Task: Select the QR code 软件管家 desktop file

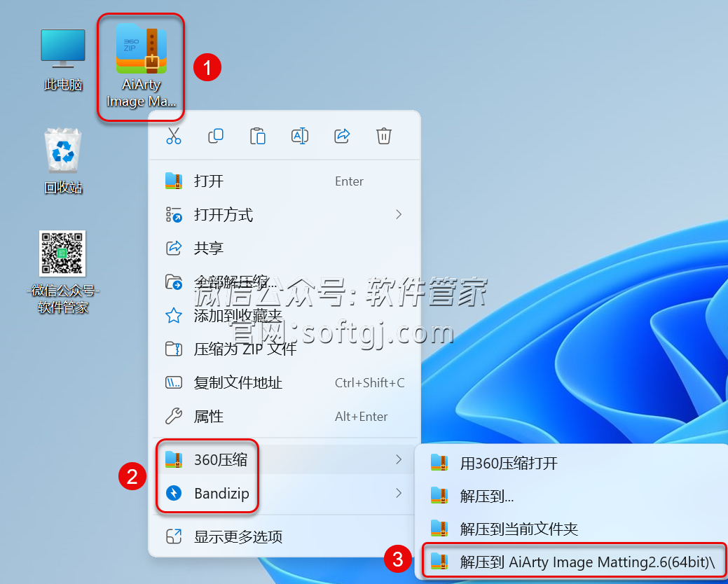Action: pos(63,272)
